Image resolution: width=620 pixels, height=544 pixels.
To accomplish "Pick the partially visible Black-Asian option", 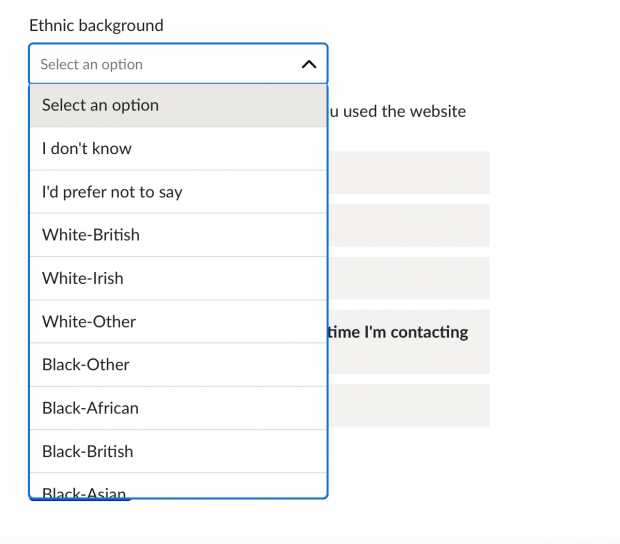I will click(x=178, y=485).
